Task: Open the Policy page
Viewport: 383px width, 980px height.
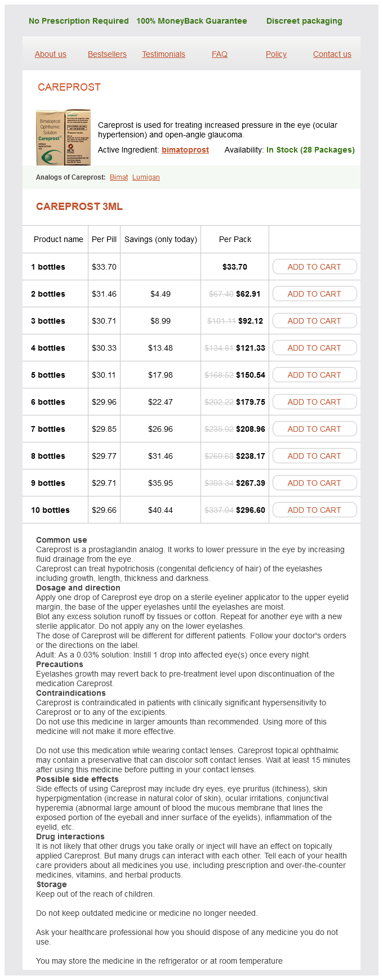Action: (x=276, y=54)
